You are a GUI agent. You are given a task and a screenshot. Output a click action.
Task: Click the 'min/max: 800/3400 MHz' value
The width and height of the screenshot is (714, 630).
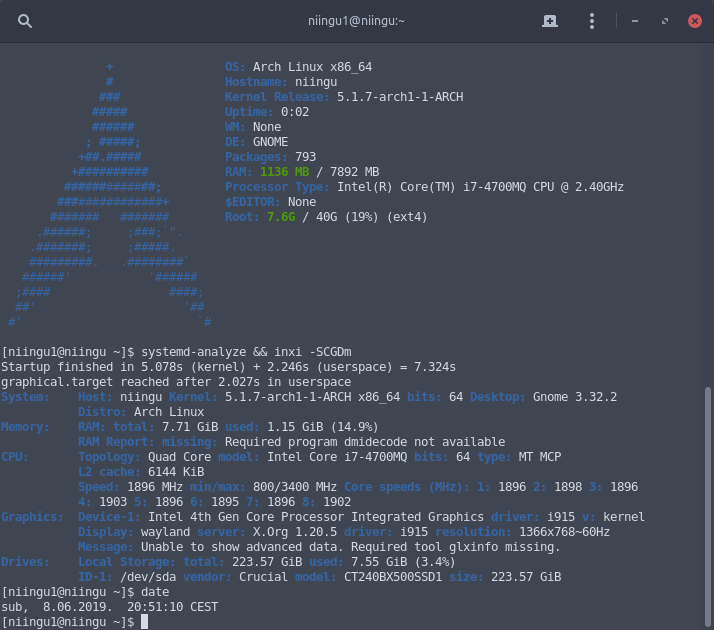point(263,487)
